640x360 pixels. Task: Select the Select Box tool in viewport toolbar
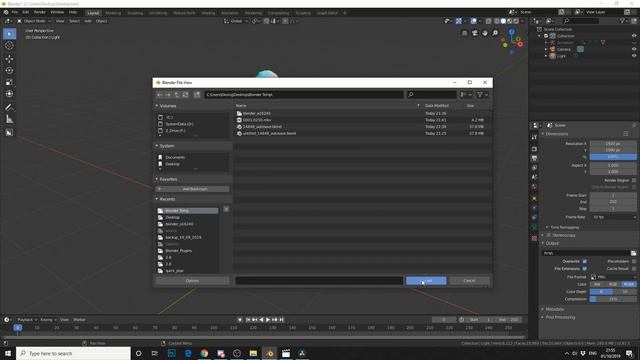coord(9,34)
